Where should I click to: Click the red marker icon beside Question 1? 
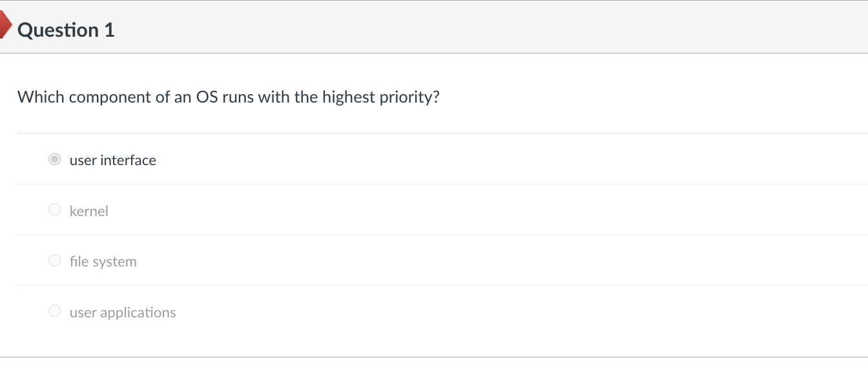click(x=5, y=26)
